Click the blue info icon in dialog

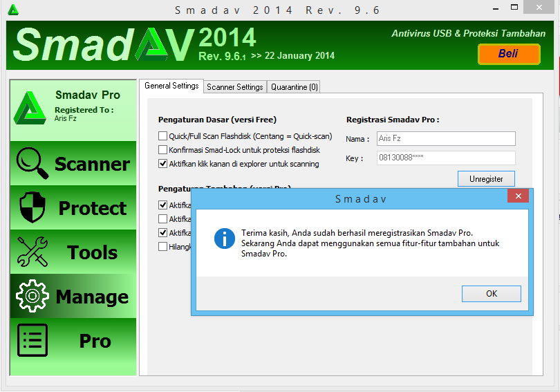coord(224,239)
